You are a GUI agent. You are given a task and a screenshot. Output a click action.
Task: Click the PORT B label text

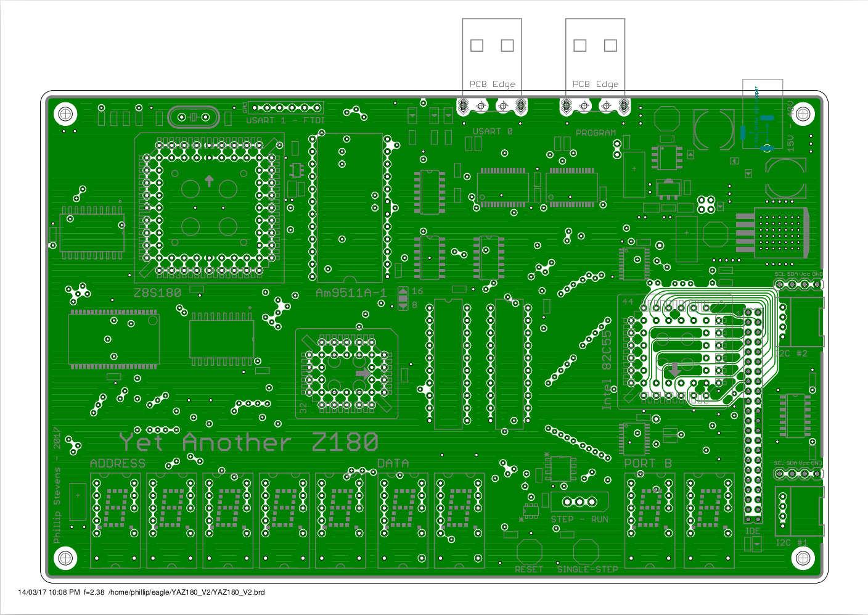tap(648, 463)
